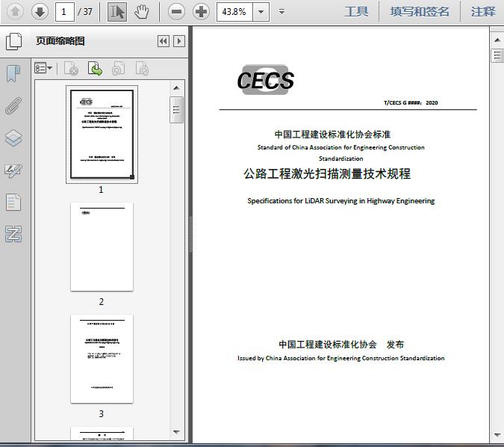Screen dimensions: 504x447
Task: Expand the thumbnails panel with right arrow
Action: tap(179, 41)
